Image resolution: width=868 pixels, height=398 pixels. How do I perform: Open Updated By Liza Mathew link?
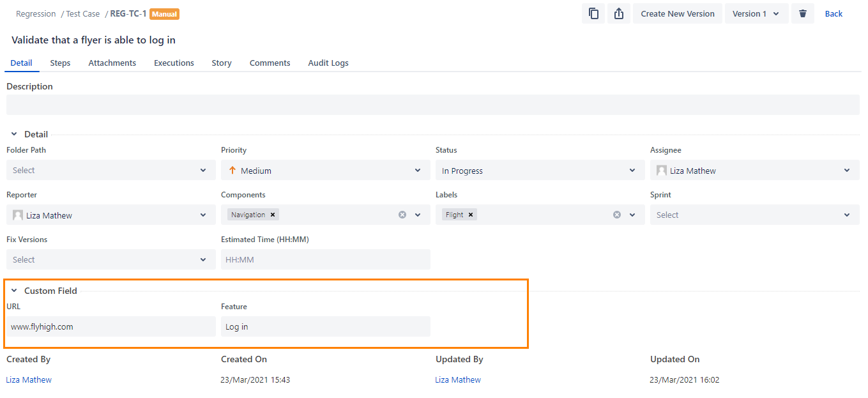coord(458,379)
